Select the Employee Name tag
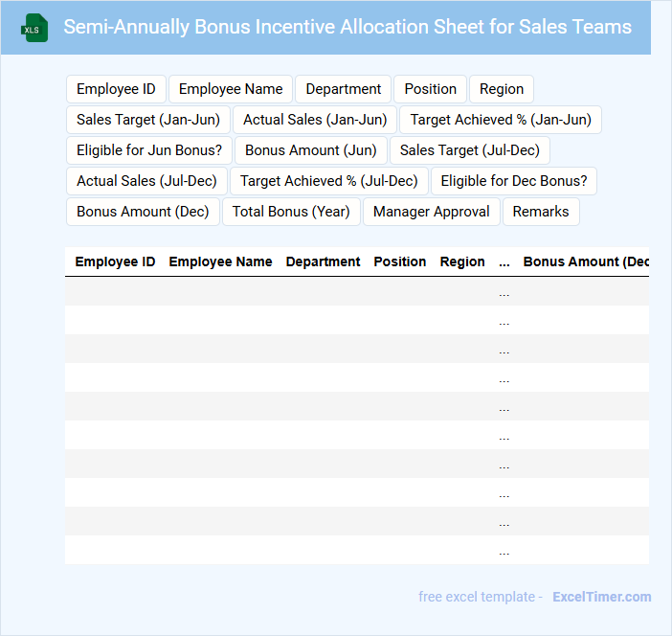The image size is (672, 636). click(231, 89)
